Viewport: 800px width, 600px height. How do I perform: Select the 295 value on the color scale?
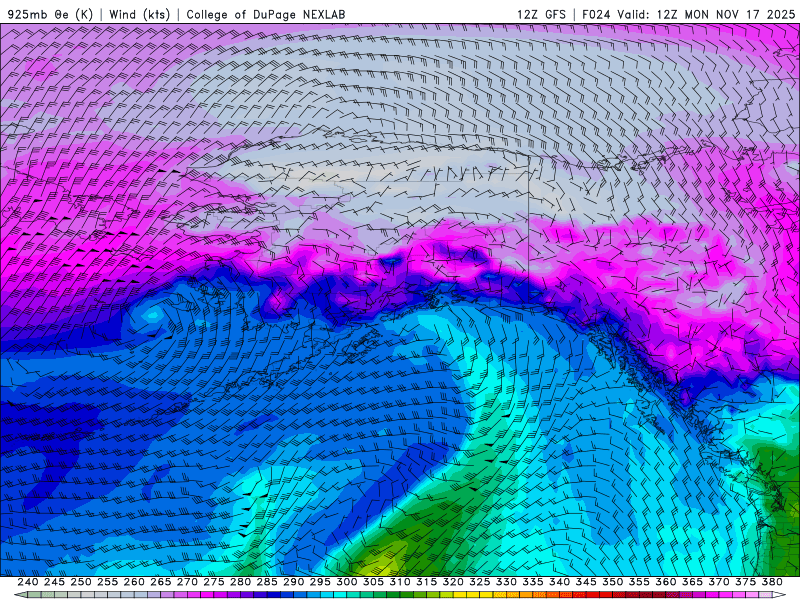320,582
